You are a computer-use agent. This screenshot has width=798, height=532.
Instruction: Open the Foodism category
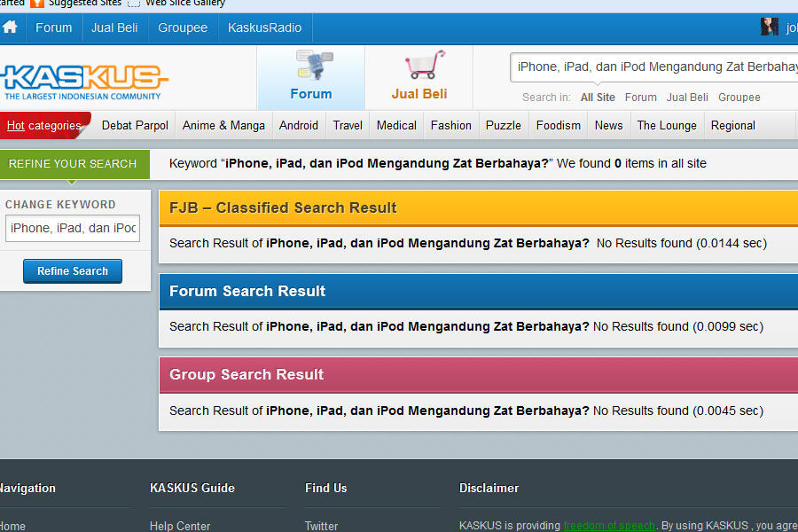coord(559,125)
